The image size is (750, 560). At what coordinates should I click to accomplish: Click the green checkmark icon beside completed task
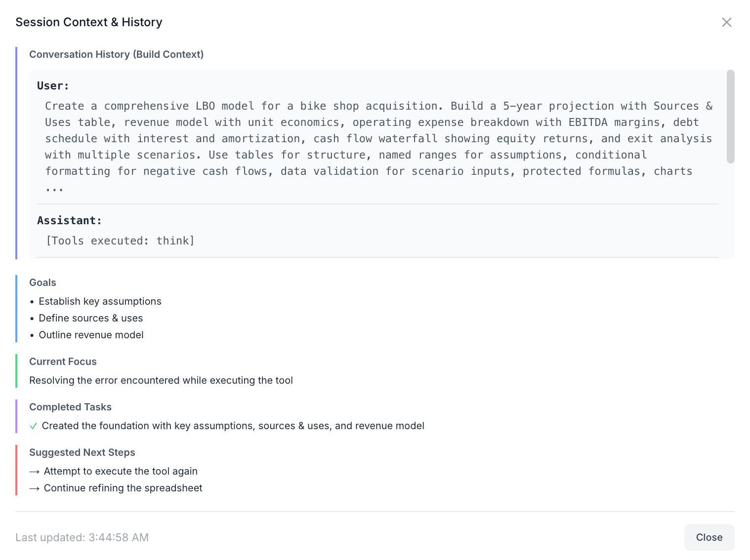click(x=34, y=426)
